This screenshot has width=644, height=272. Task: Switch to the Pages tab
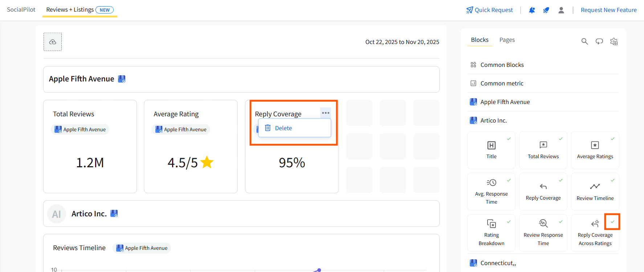pos(507,40)
